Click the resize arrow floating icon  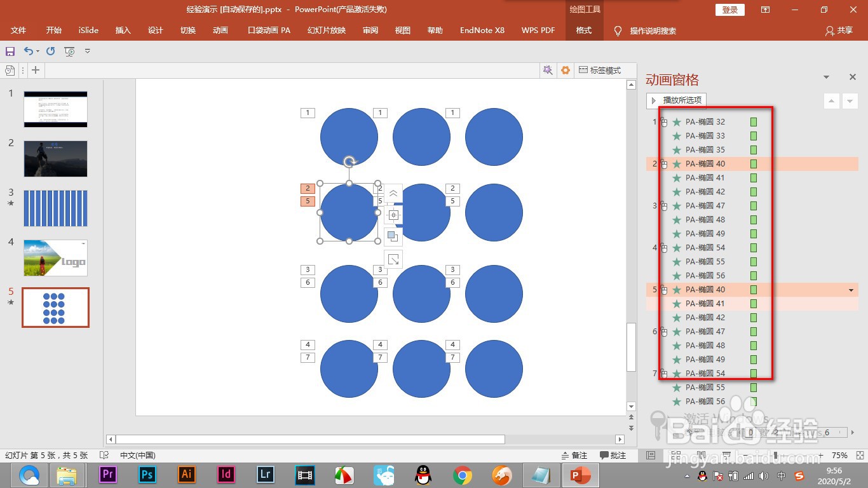pos(393,259)
